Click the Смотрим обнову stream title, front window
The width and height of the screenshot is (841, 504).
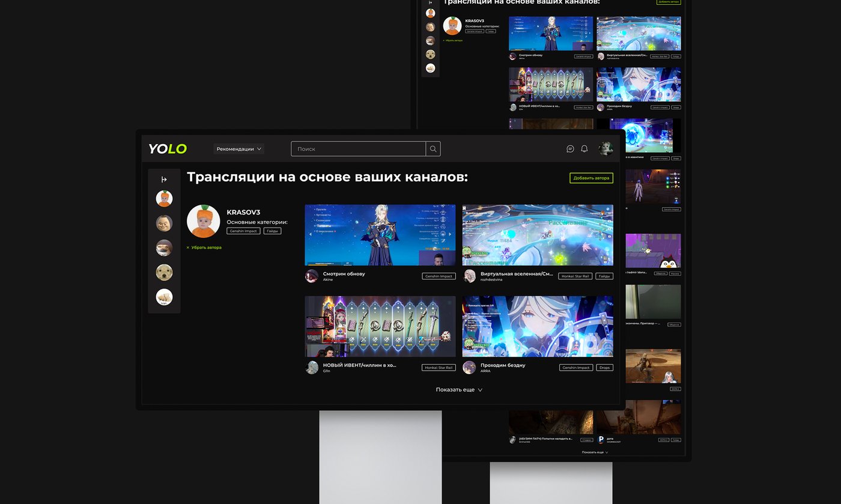point(344,273)
